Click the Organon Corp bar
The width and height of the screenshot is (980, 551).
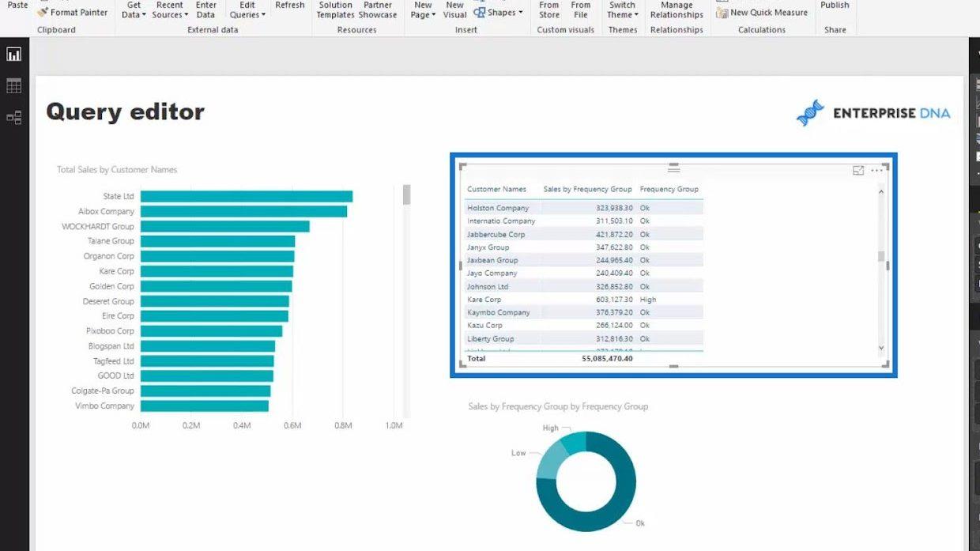217,256
